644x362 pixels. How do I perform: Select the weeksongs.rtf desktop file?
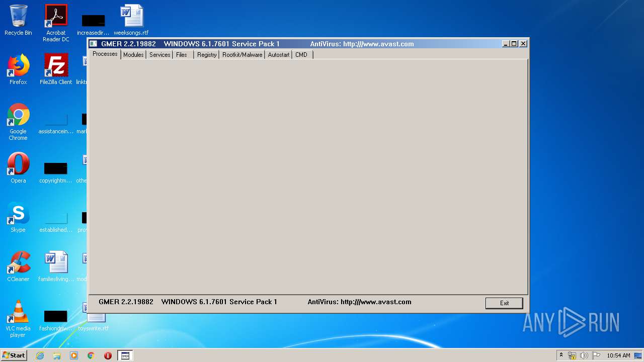tap(131, 20)
